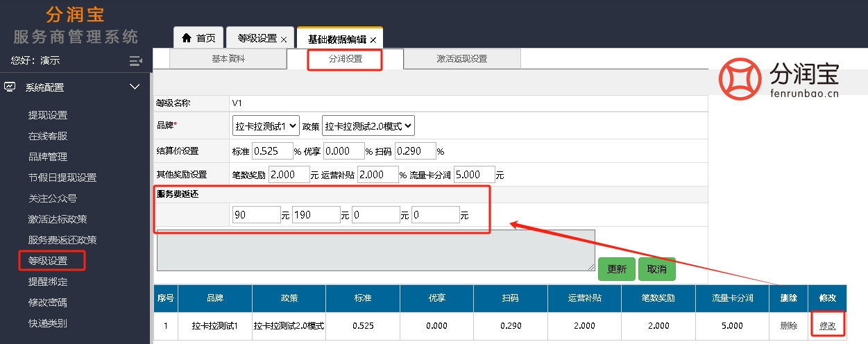The height and width of the screenshot is (344, 868).
Task: Open 品牌管理 in sidebar
Action: tap(48, 157)
